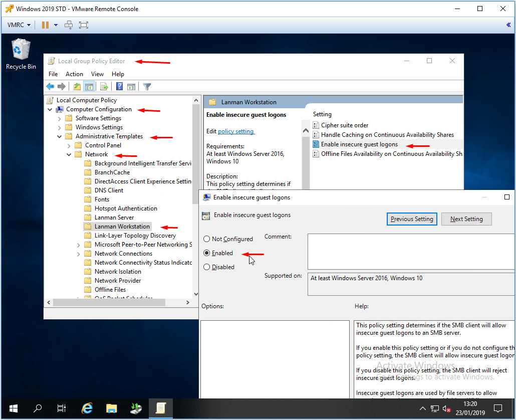The image size is (516, 420).
Task: Click the taskbar search magnifier icon
Action: (38, 408)
